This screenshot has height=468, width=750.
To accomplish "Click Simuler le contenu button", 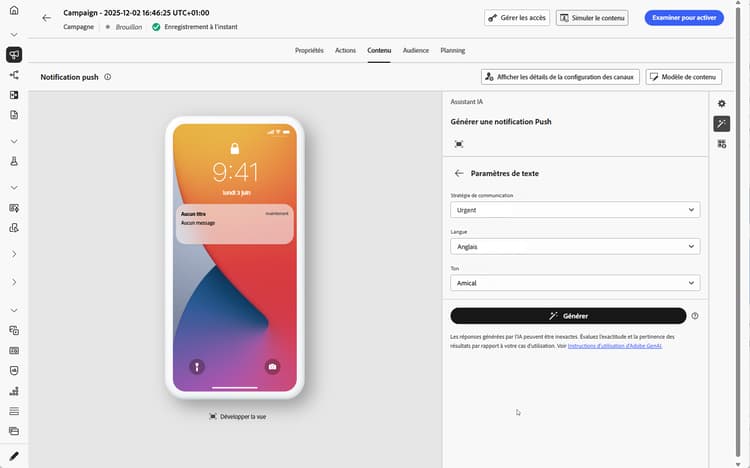I will point(592,18).
